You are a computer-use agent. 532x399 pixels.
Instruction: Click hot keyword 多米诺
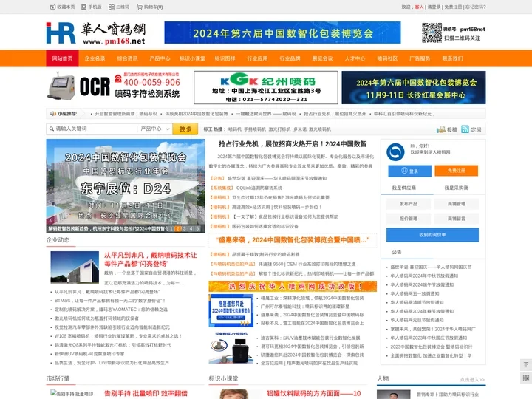tap(300, 129)
